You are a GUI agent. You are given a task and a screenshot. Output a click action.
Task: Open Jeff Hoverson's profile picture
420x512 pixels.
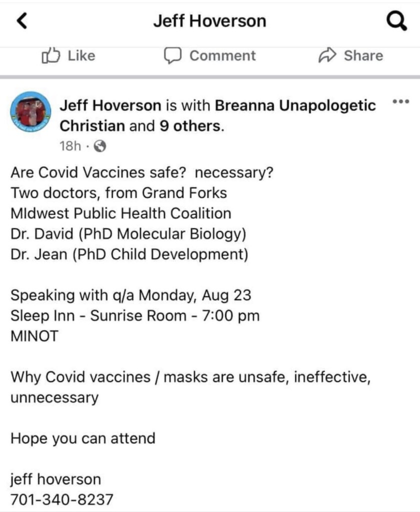pyautogui.click(x=30, y=111)
